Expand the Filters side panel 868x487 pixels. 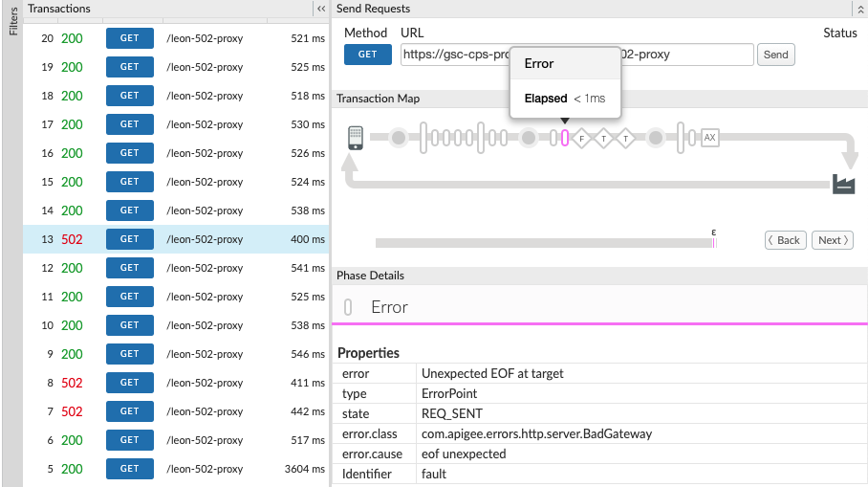point(12,21)
